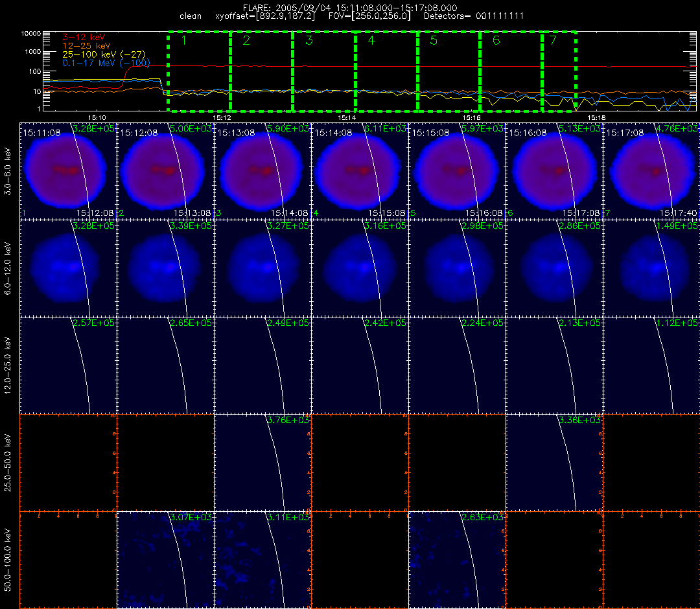Open the 3.0-6.0 keV image peaking 5.00E+03
Viewport: 700px width, 609px height.
tap(166, 171)
